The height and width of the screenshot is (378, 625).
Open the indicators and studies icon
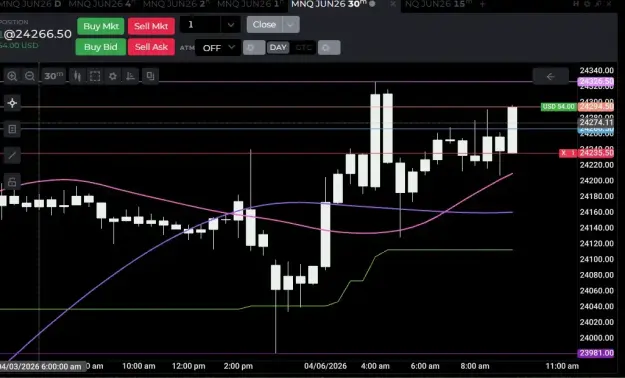coord(130,76)
